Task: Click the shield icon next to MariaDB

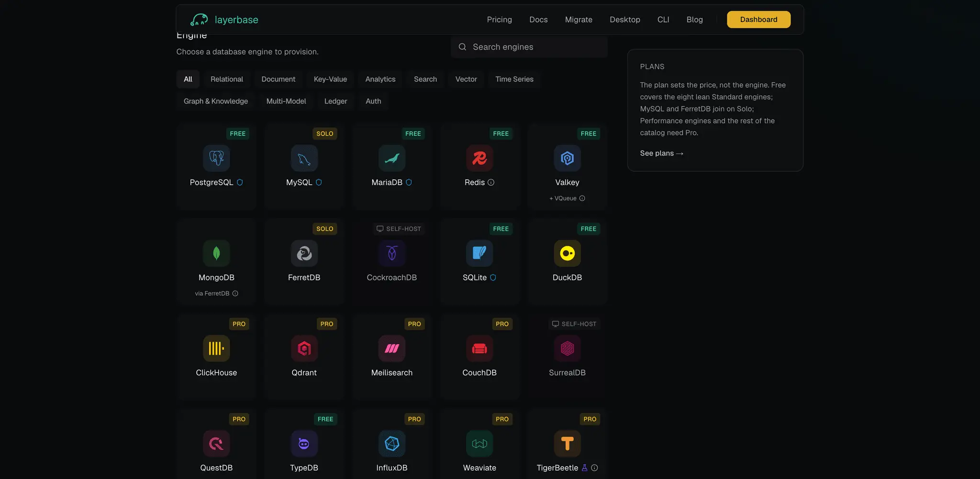Action: coord(409,182)
